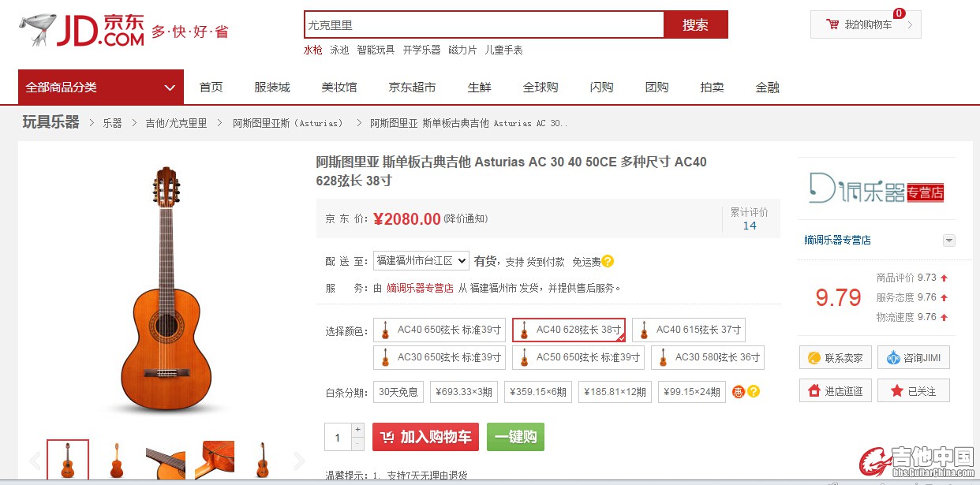Click the 阿斯图里亚斯 (Asturias) breadcrumb

tap(288, 123)
